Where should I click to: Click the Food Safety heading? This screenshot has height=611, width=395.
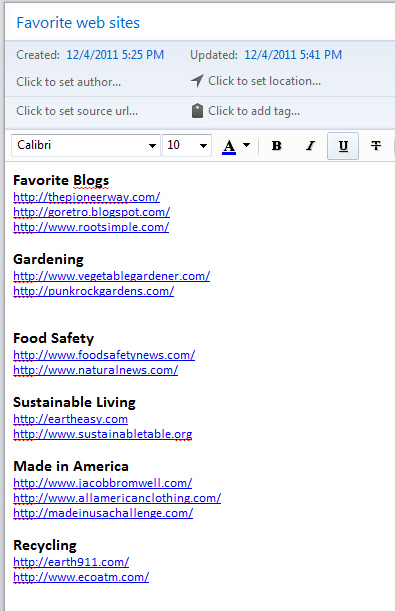tap(53, 338)
